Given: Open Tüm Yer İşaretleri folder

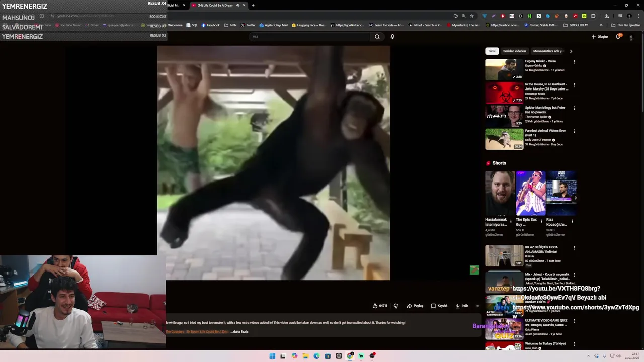Looking at the screenshot, I should pyautogui.click(x=626, y=25).
